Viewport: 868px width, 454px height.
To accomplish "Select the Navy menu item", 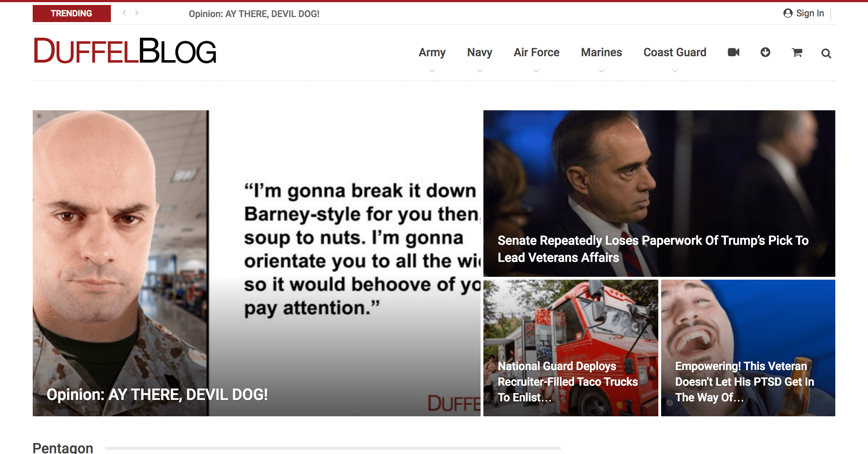I will tap(479, 52).
